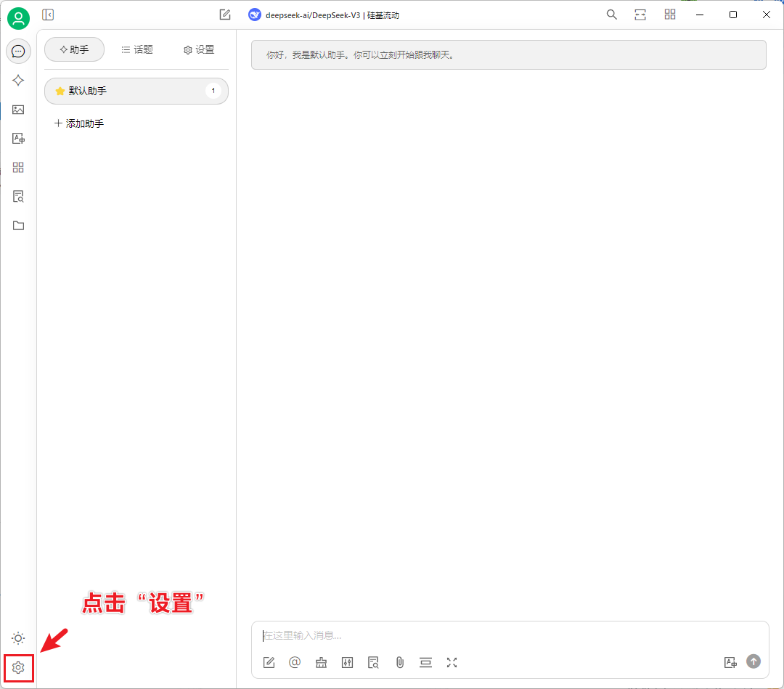Open the mini apps grid sidebar icon
The width and height of the screenshot is (784, 689).
(x=18, y=168)
